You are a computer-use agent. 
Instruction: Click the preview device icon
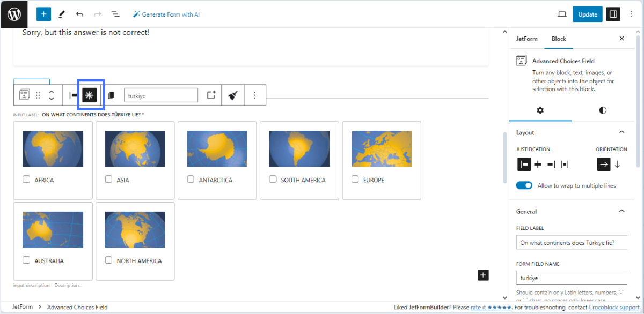[x=562, y=14]
